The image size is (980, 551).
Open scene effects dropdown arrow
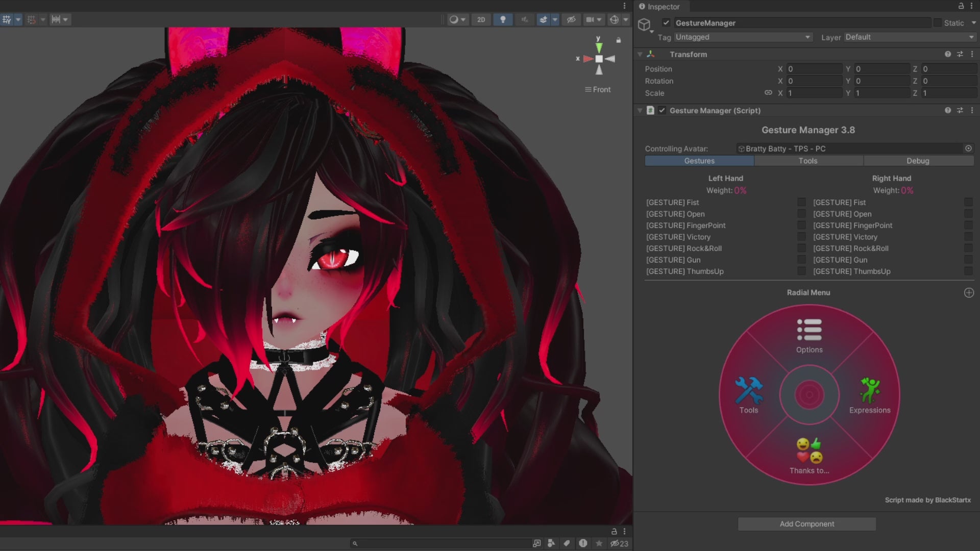click(x=555, y=19)
